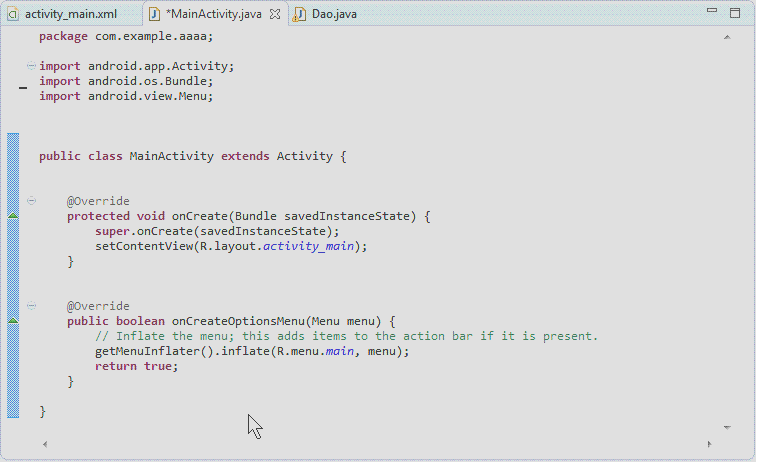Screen dimensions: 758x464
Task: Click on import android.view.Menu line
Action: (126, 96)
